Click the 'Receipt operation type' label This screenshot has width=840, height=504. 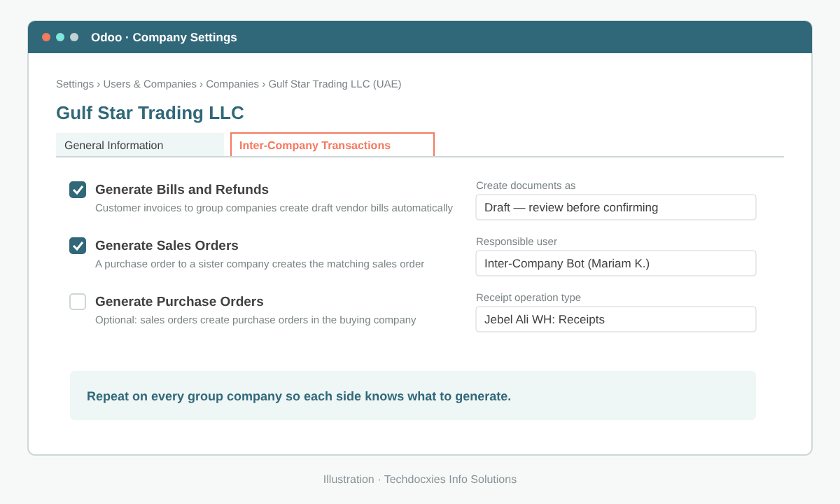(x=528, y=297)
